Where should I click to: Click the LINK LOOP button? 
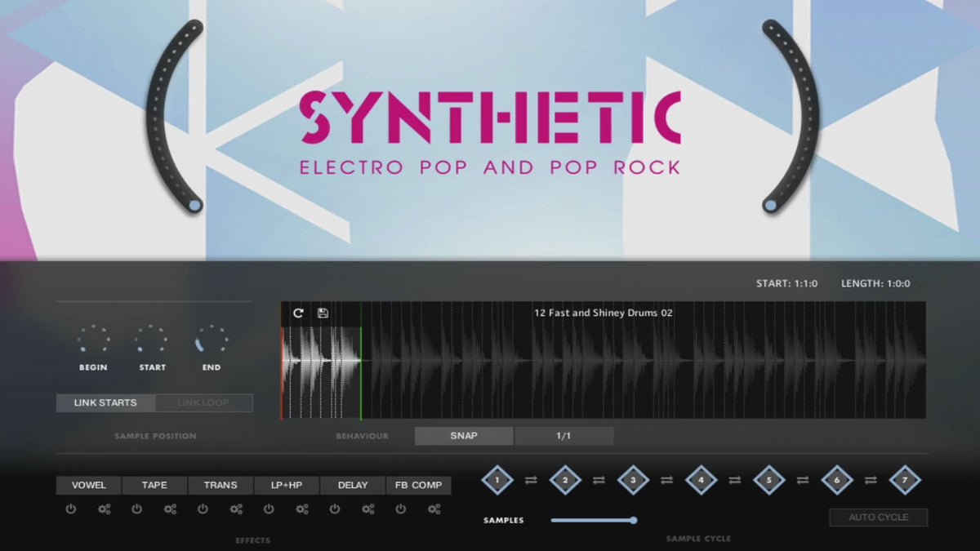(203, 403)
